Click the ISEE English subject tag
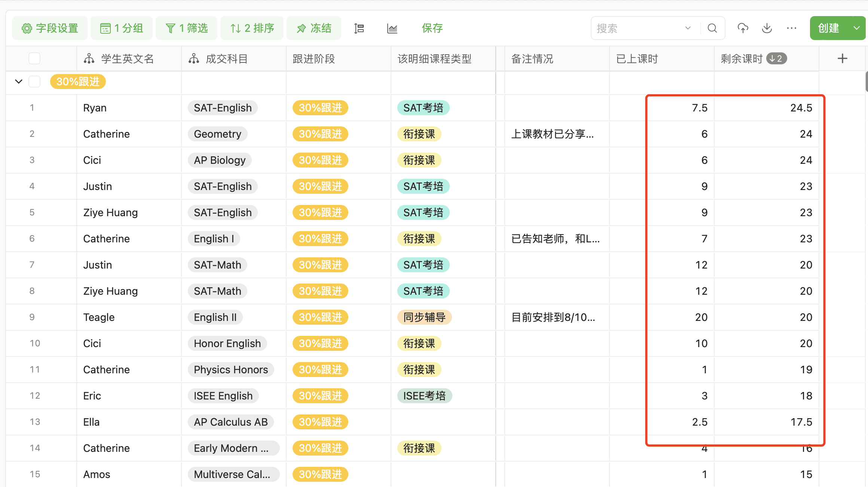Viewport: 868px width, 487px height. [223, 396]
